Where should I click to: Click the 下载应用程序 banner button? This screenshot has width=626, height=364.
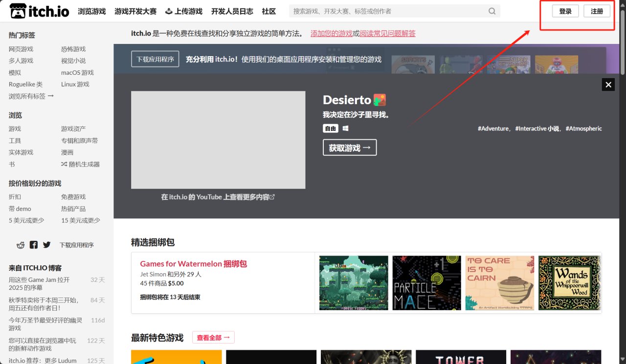click(155, 59)
